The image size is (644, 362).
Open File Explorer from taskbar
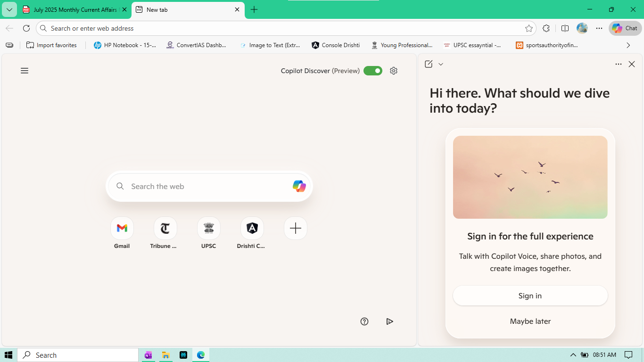pos(165,355)
